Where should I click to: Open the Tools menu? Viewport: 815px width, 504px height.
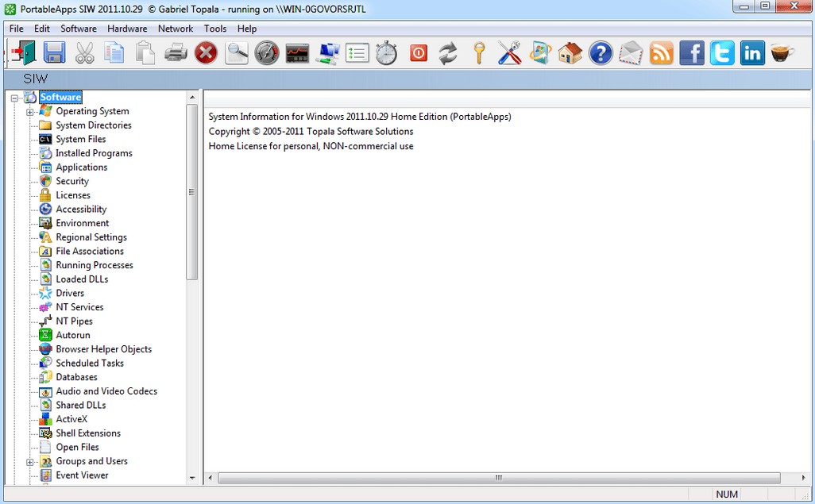(215, 29)
